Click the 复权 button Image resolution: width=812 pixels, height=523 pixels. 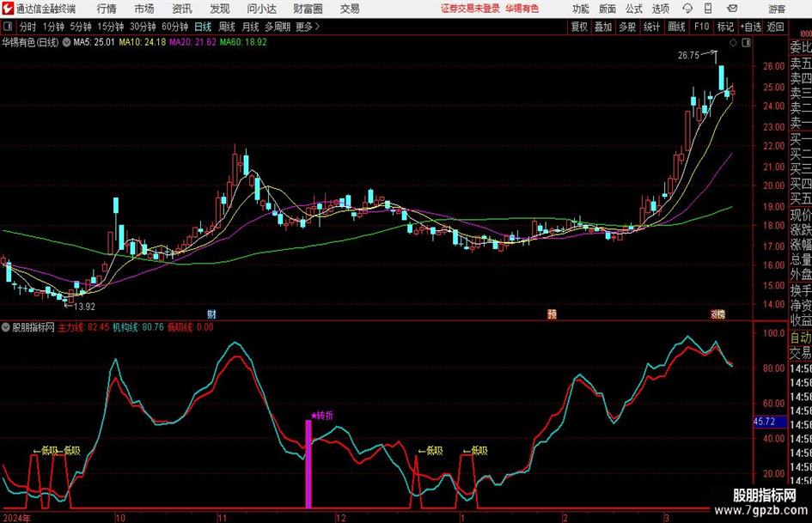coord(579,27)
